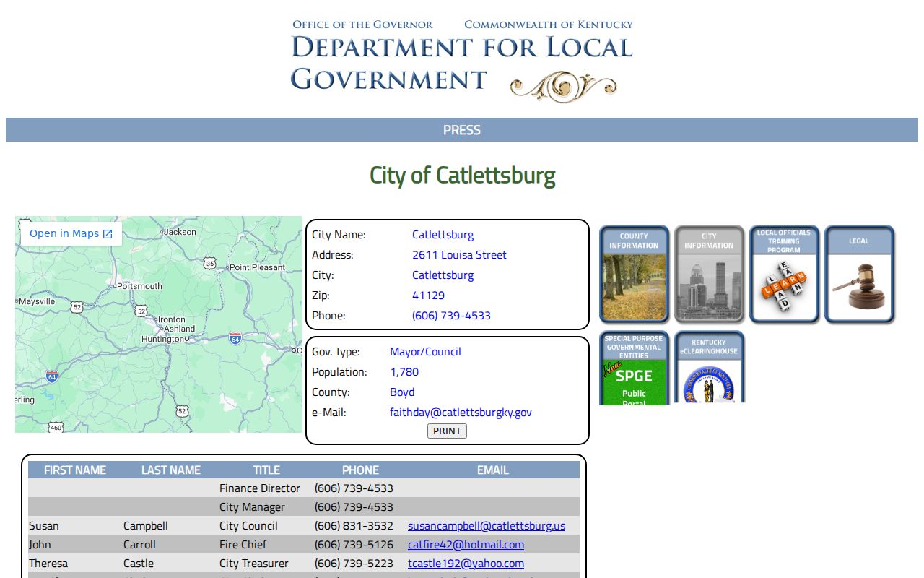This screenshot has height=578, width=924.
Task: Open Local Officials Training Program tile
Action: 784,275
